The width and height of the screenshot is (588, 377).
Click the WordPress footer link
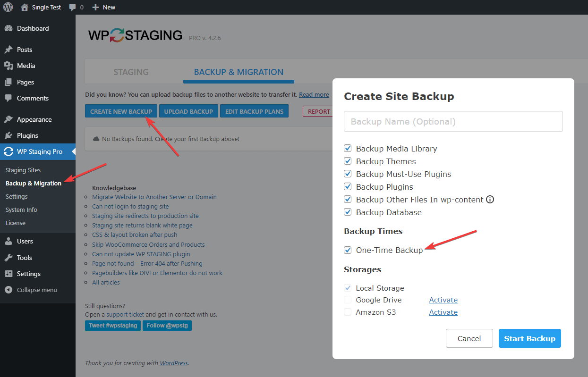[x=174, y=363]
